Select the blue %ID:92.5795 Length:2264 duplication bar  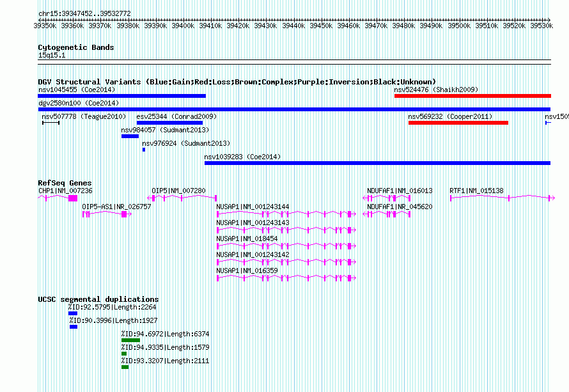(x=73, y=313)
